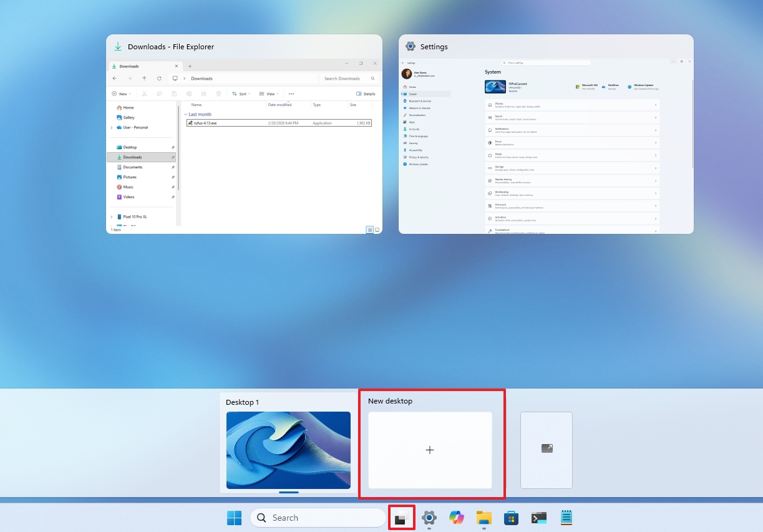Launch Copilot from the taskbar
763x532 pixels.
456,517
